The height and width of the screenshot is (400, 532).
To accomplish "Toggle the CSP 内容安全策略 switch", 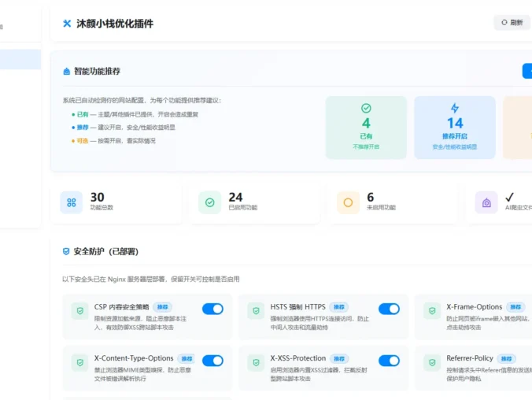I will [212, 309].
